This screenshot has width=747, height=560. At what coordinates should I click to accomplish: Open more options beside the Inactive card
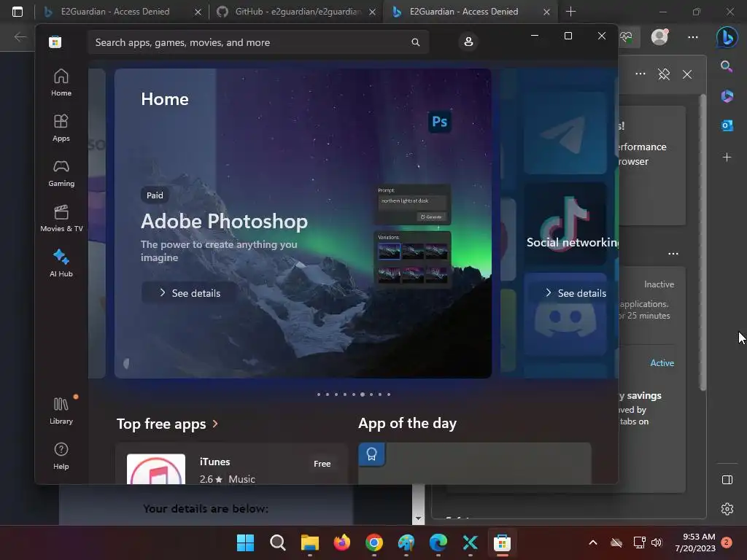click(x=673, y=254)
